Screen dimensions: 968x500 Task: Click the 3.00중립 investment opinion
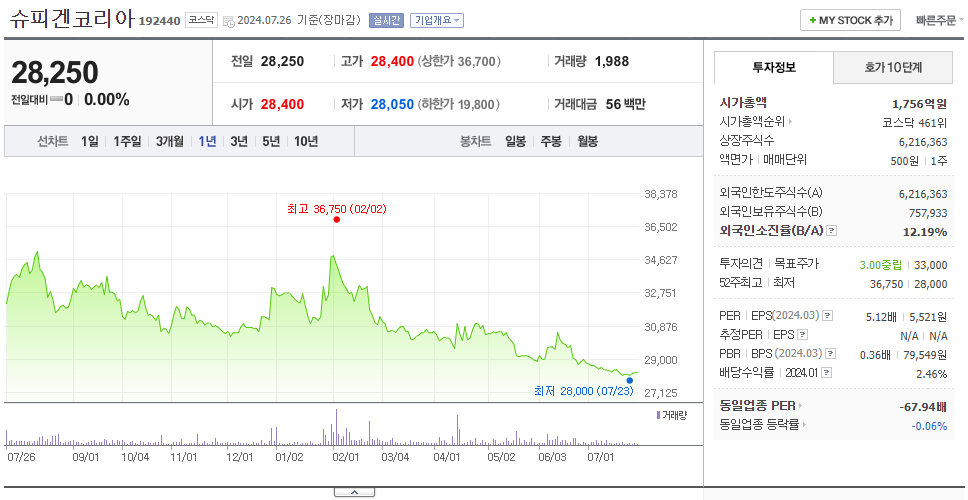(881, 265)
